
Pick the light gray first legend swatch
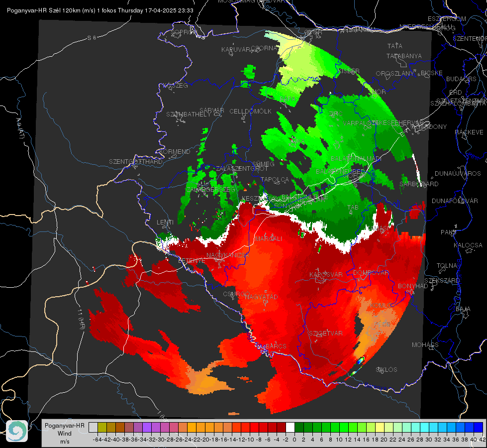[93, 427]
